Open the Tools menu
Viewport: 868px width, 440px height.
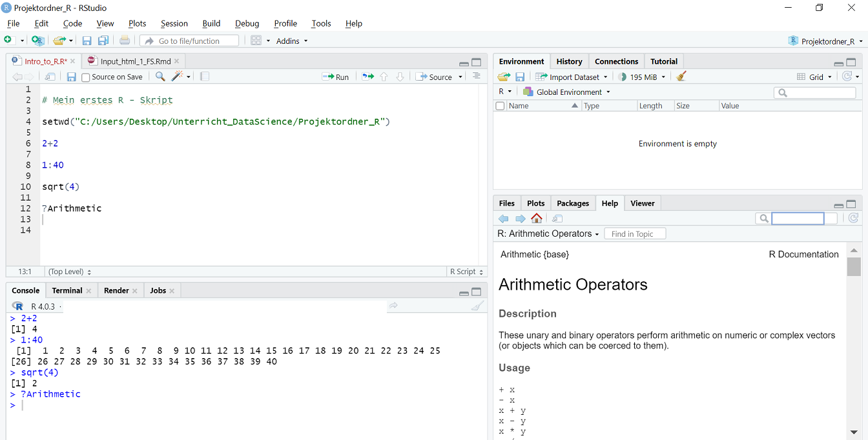tap(321, 23)
